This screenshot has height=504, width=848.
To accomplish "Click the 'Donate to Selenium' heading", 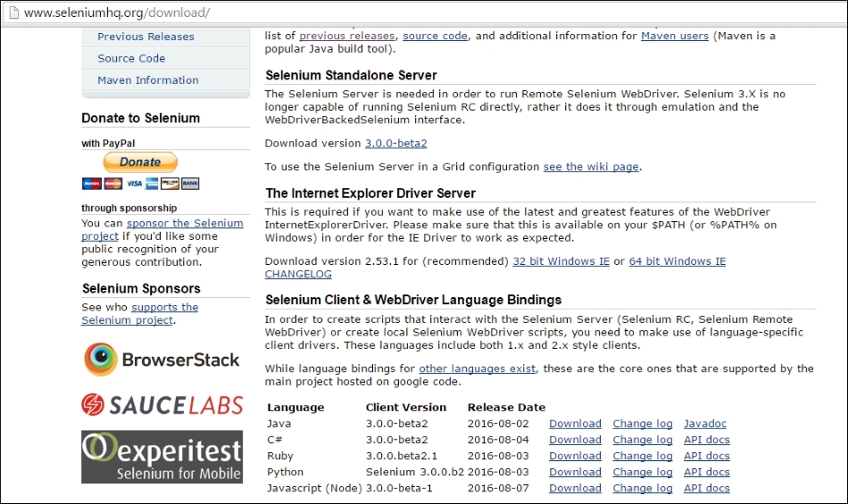I will point(141,118).
